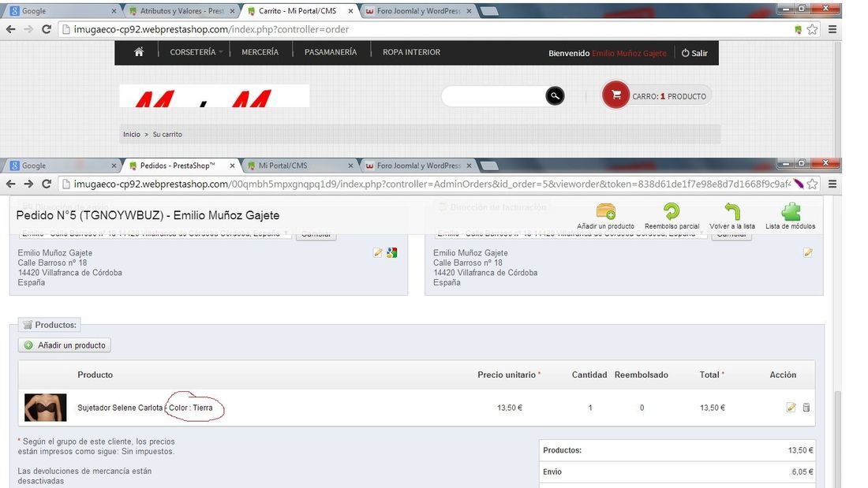This screenshot has width=868, height=488.
Task: Click Añadir un producto toolbar icon
Action: (x=605, y=216)
